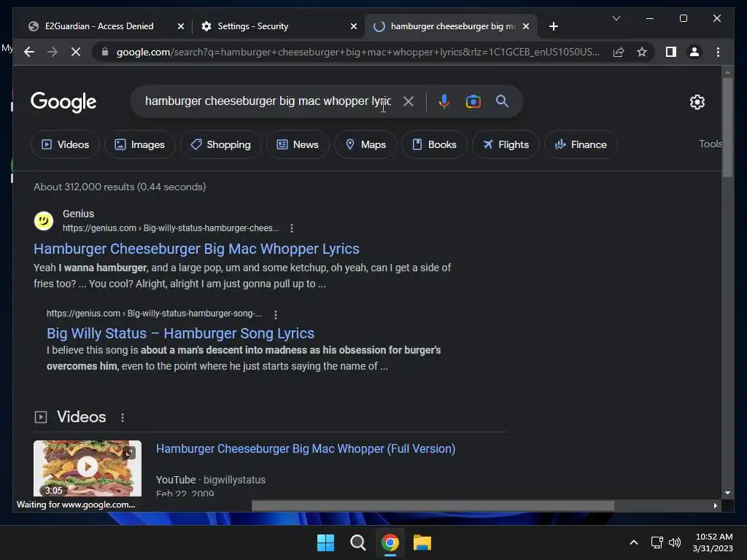Click the scroll right arrow
The height and width of the screenshot is (560, 747).
715,506
